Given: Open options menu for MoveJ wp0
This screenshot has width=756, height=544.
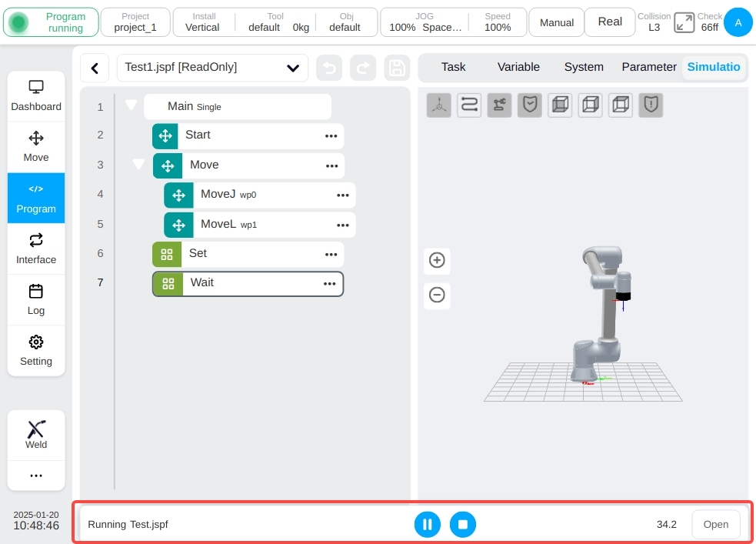Looking at the screenshot, I should (343, 195).
